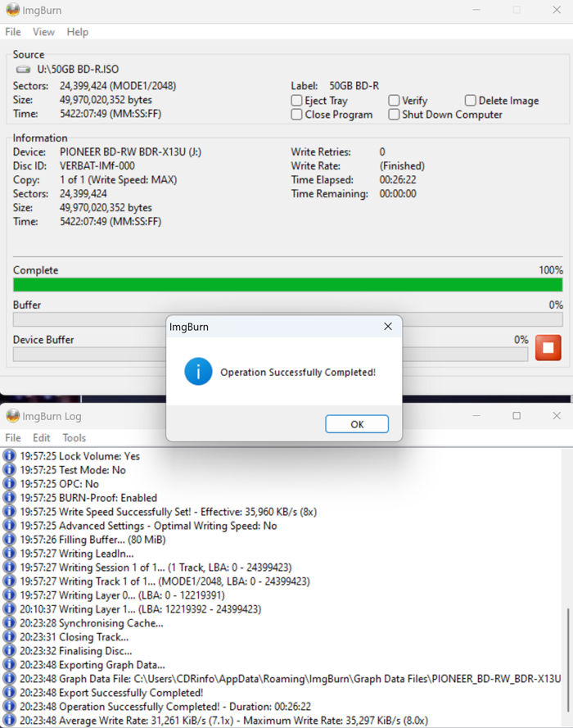
Task: Click info icon on Writing Layer 0 row
Action: tap(9, 595)
